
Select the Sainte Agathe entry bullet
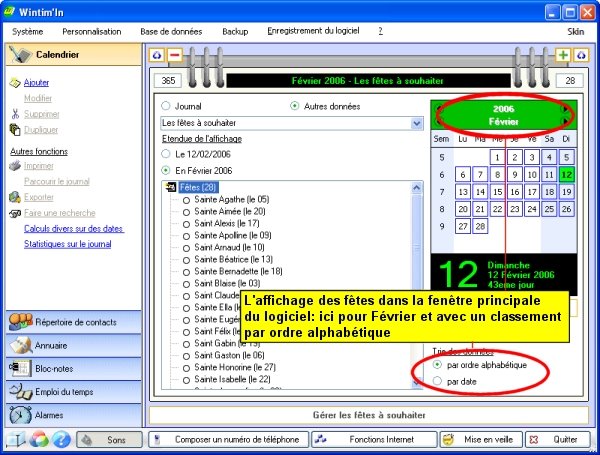[x=186, y=200]
